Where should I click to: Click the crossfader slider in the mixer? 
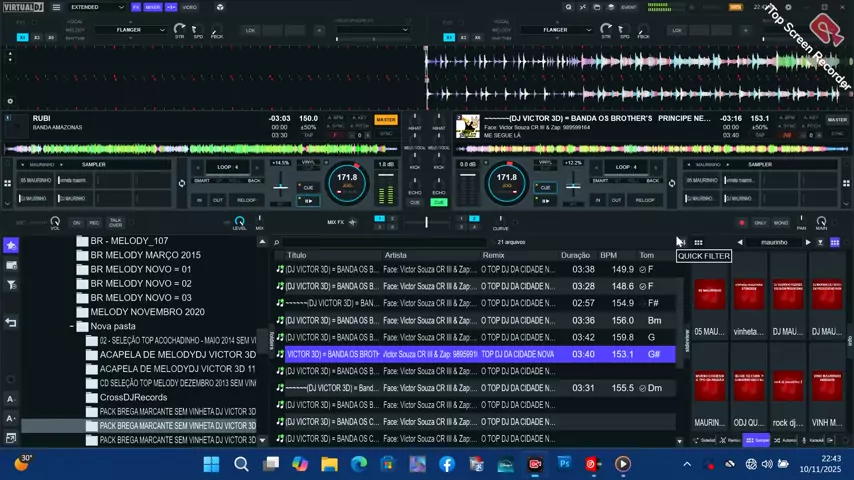426,222
